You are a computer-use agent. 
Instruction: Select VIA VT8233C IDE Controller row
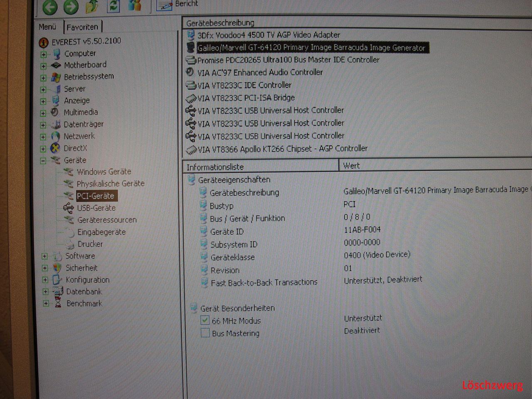(x=244, y=85)
